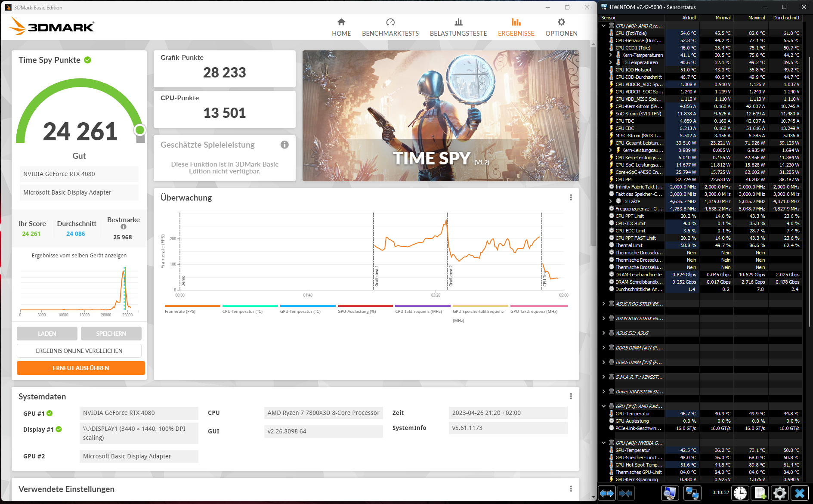Click the Time Spy preview image
The width and height of the screenshot is (813, 504).
[441, 116]
